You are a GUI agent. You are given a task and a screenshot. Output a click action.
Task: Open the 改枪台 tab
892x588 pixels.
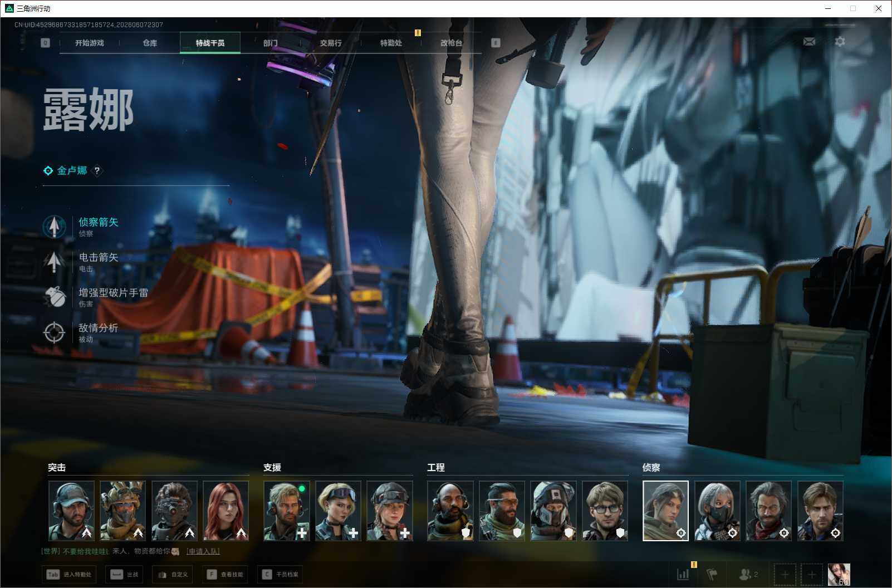pyautogui.click(x=451, y=43)
